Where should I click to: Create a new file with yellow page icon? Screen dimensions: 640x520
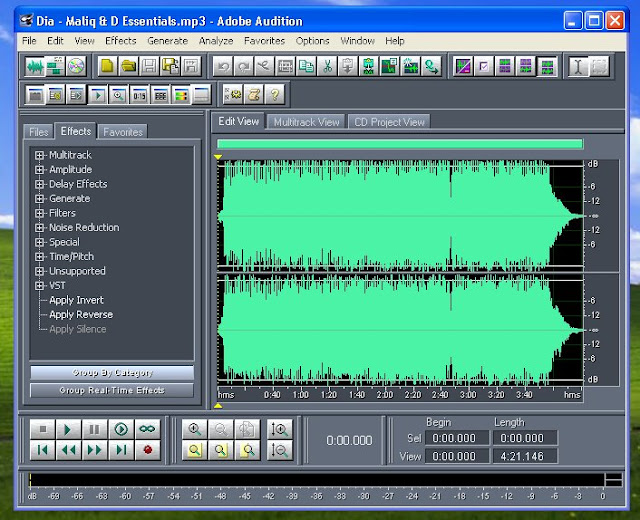click(x=107, y=67)
